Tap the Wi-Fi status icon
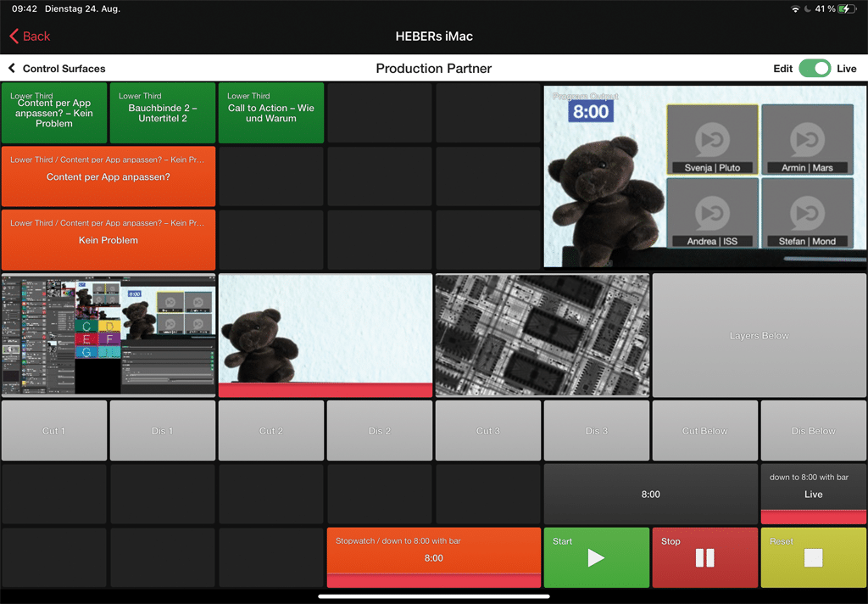Screen dimensions: 868x604 (x=795, y=8)
